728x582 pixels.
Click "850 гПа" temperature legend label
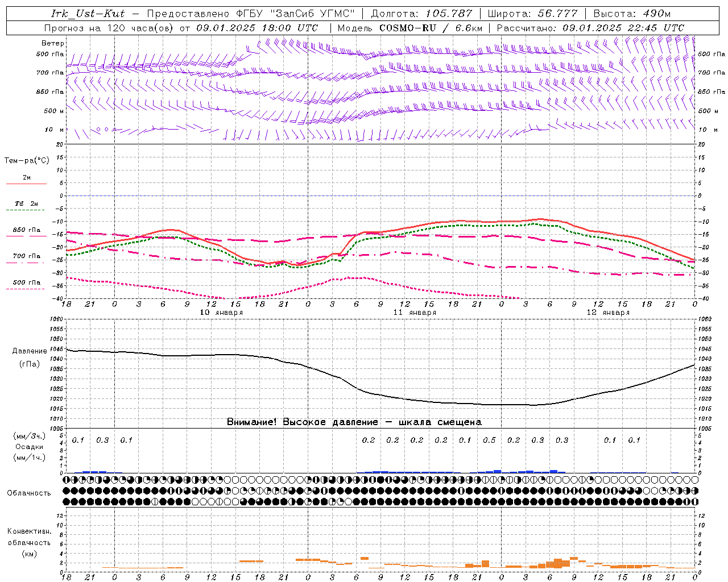pyautogui.click(x=27, y=230)
